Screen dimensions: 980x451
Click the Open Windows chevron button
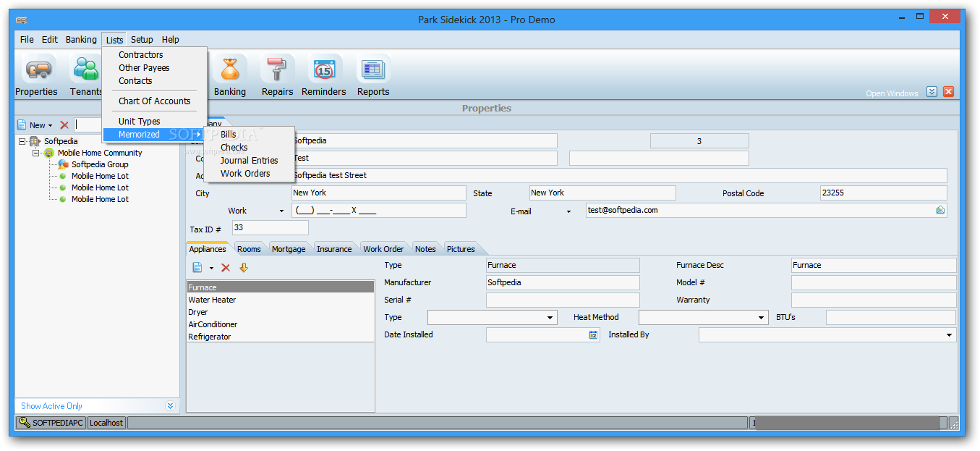(x=932, y=92)
